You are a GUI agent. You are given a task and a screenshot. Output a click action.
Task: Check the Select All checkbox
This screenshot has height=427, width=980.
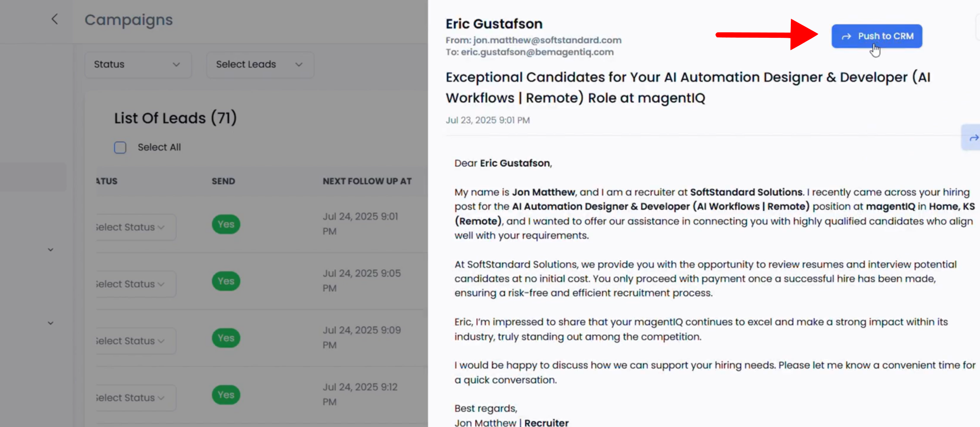(x=120, y=148)
